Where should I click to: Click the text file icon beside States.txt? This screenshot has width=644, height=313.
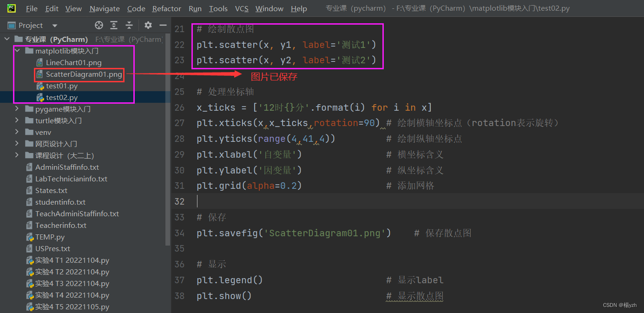30,190
